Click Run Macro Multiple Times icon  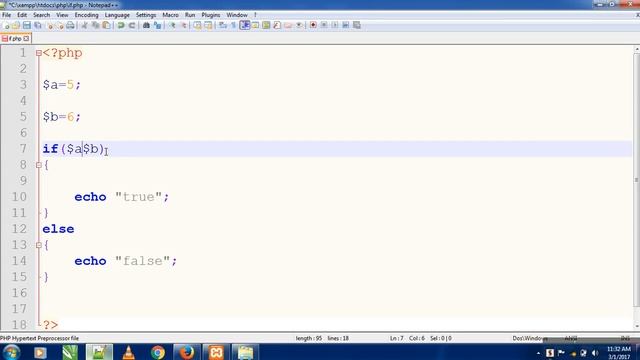(346, 25)
